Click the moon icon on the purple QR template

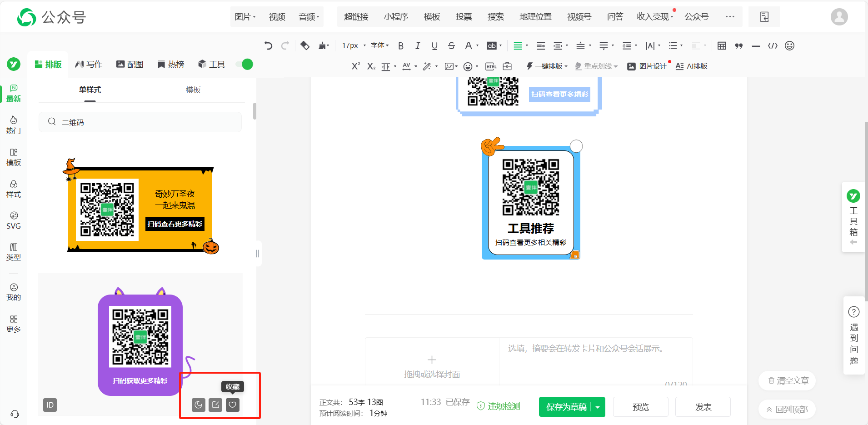199,405
